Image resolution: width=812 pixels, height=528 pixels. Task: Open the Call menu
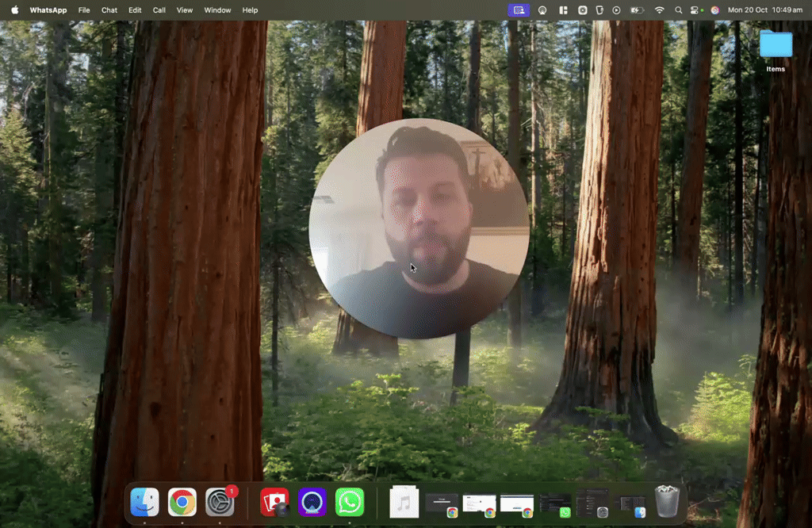pyautogui.click(x=159, y=10)
